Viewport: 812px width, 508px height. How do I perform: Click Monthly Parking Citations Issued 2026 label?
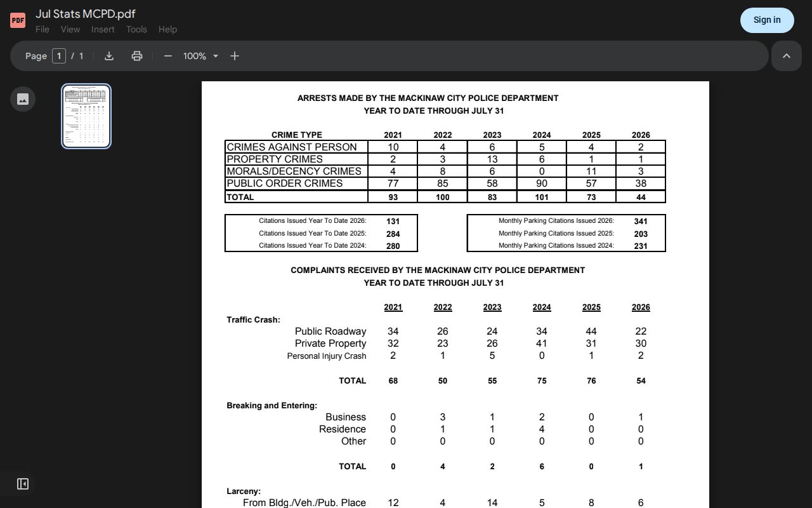click(556, 221)
